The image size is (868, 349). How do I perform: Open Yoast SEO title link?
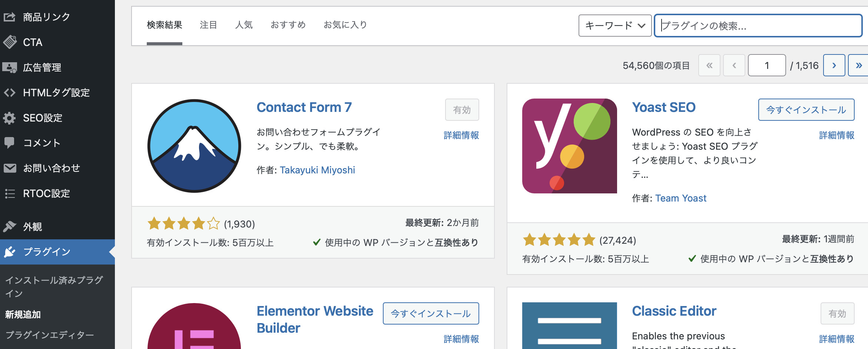(x=663, y=107)
